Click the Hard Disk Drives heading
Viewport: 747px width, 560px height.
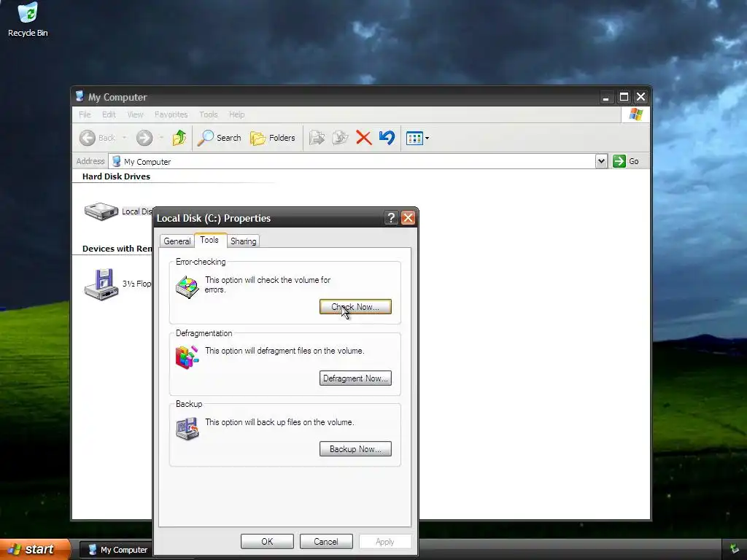pos(116,176)
